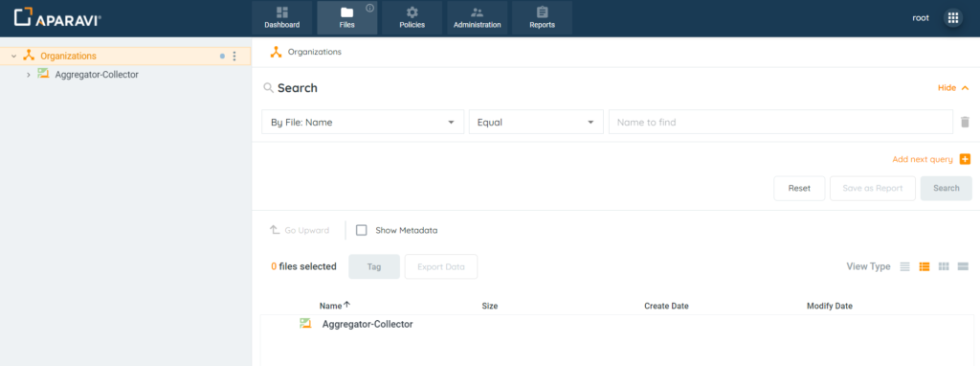Viewport: 980px width, 366px height.
Task: Select the large card view icon
Action: click(963, 266)
